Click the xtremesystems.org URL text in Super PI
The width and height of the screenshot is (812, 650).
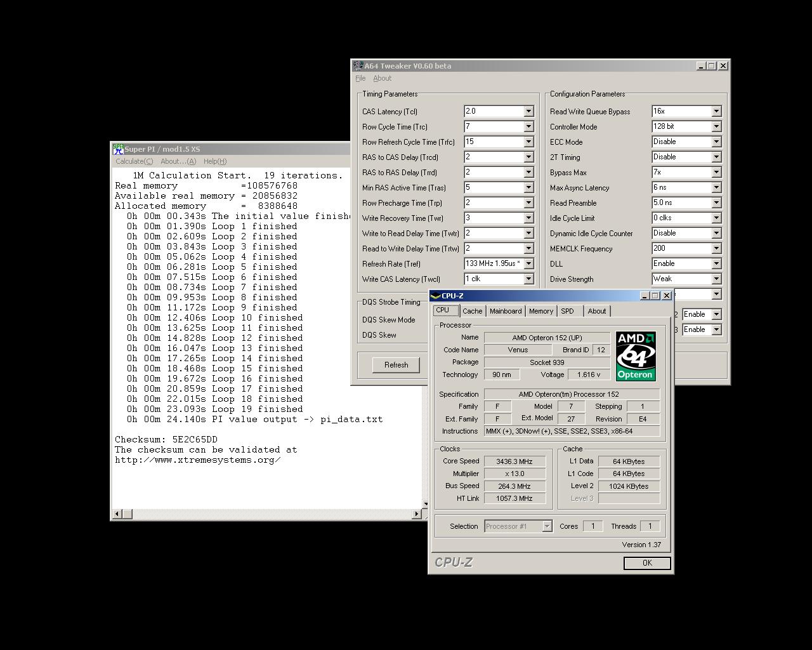(x=198, y=460)
